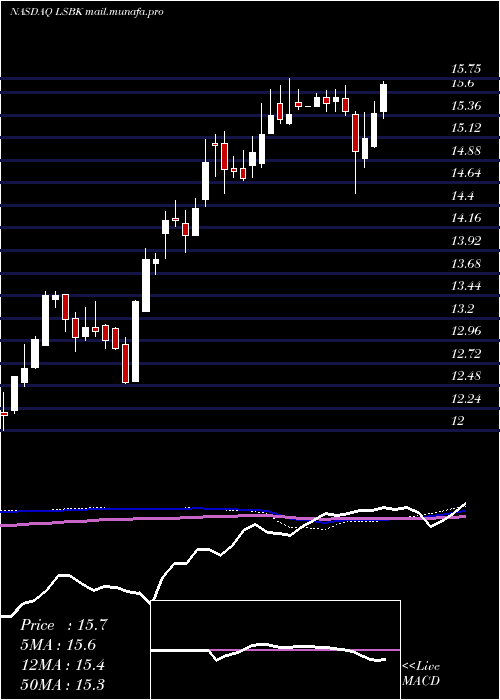Click the tall white candle rising from 12.5
Screen dimensions: 500x700
tap(135, 341)
